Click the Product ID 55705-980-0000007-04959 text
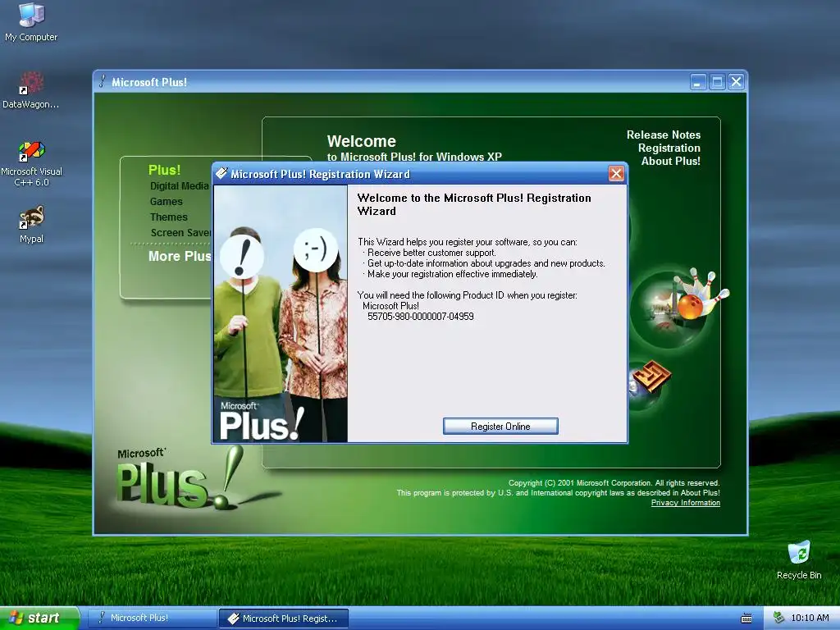The height and width of the screenshot is (630, 840). pos(421,317)
